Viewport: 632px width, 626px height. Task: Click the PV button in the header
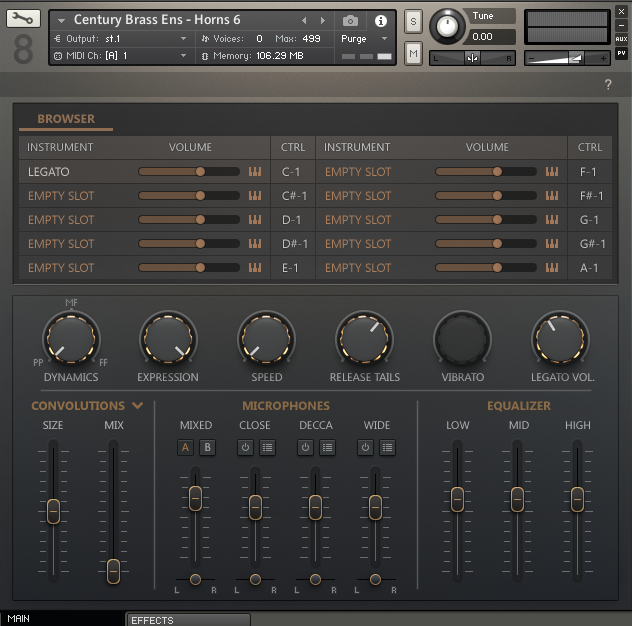pyautogui.click(x=621, y=53)
